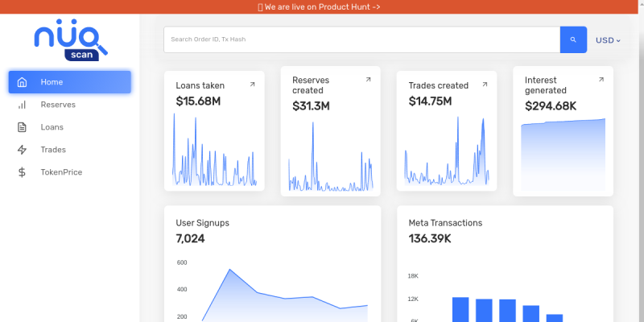Click the 136.39K transactions value
The image size is (644, 322).
(x=430, y=238)
